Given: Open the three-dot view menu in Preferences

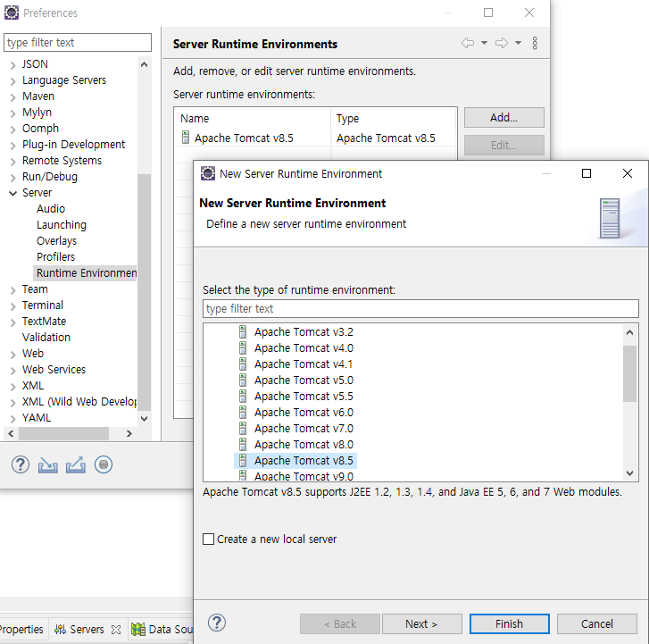Looking at the screenshot, I should pyautogui.click(x=535, y=43).
